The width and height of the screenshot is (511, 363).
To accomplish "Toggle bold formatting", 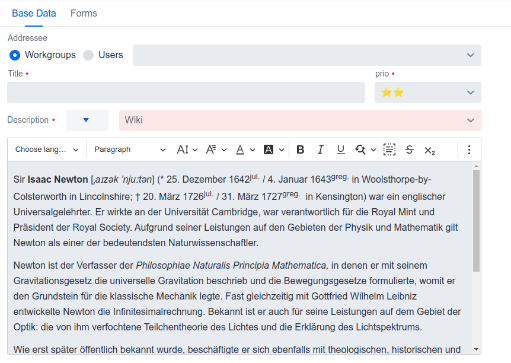I will 300,150.
